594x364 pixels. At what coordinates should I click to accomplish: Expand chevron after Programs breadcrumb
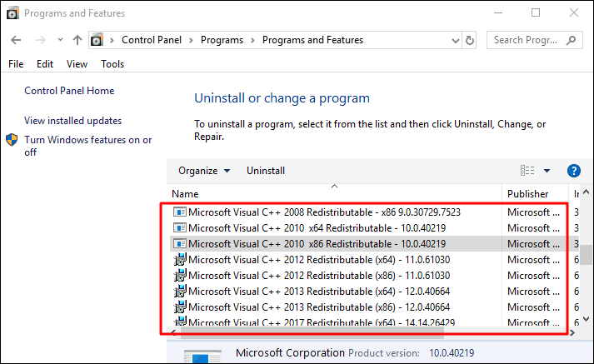point(252,40)
